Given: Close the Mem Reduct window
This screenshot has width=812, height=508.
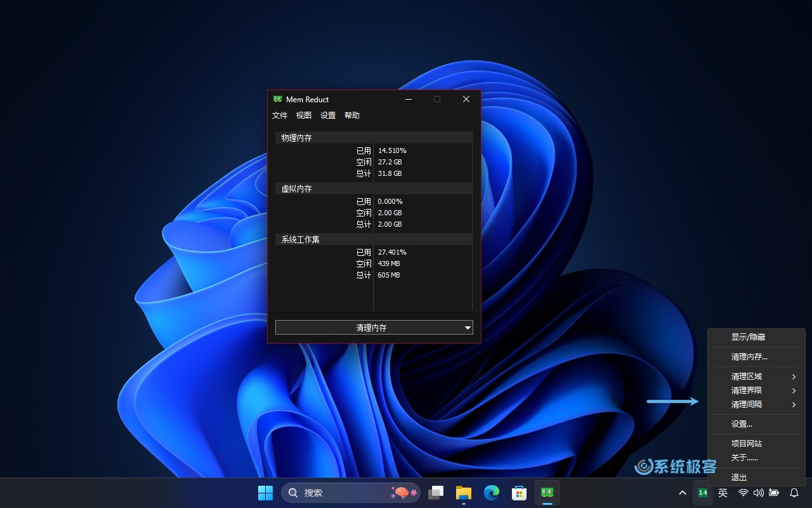Looking at the screenshot, I should tap(466, 99).
